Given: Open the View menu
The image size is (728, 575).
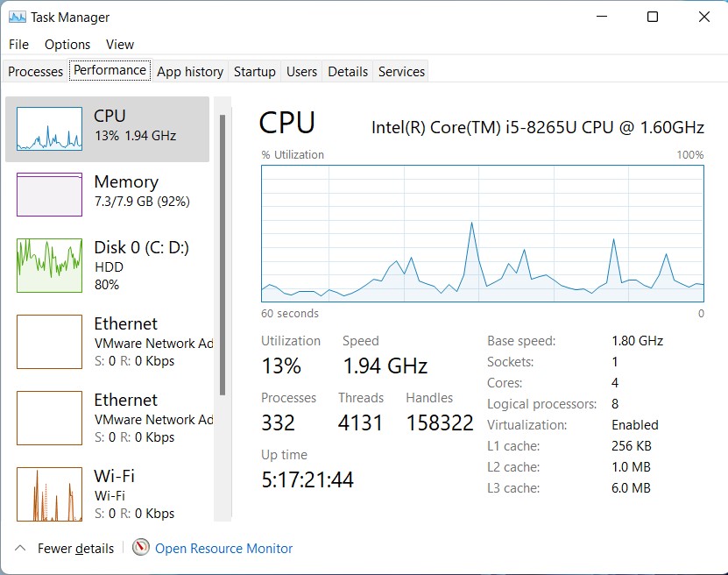Looking at the screenshot, I should pyautogui.click(x=120, y=44).
